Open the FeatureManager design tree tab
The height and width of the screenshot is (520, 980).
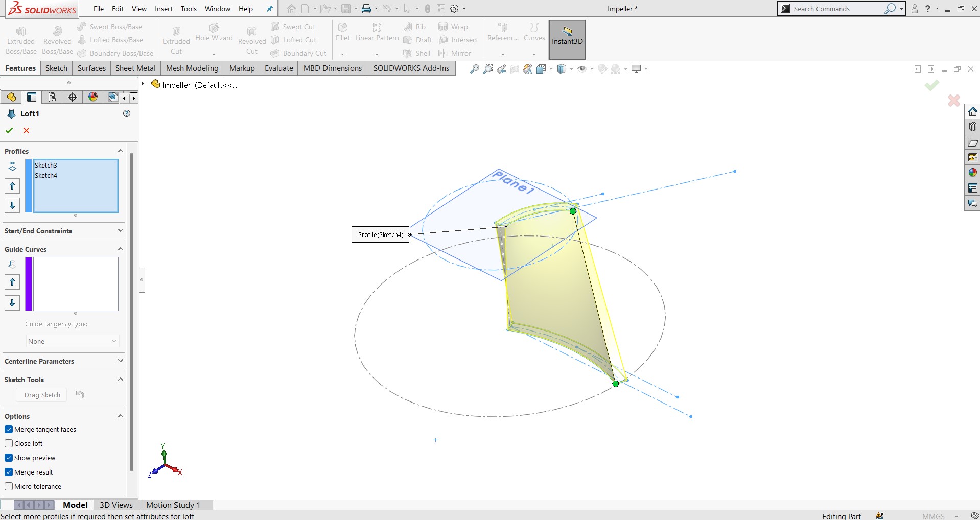click(11, 97)
